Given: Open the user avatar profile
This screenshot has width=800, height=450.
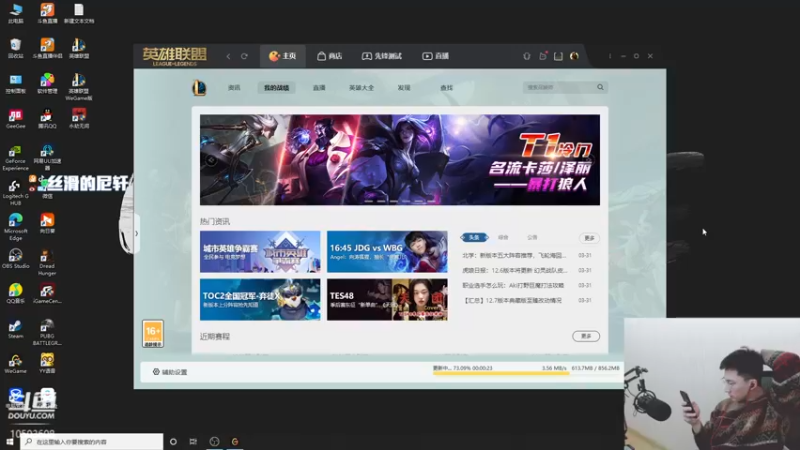Looking at the screenshot, I should (x=574, y=56).
